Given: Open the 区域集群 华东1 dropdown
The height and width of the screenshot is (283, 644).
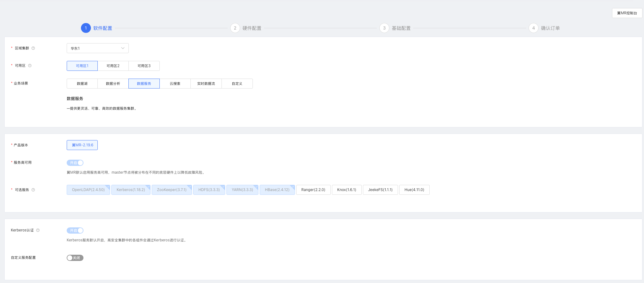Looking at the screenshot, I should point(97,48).
